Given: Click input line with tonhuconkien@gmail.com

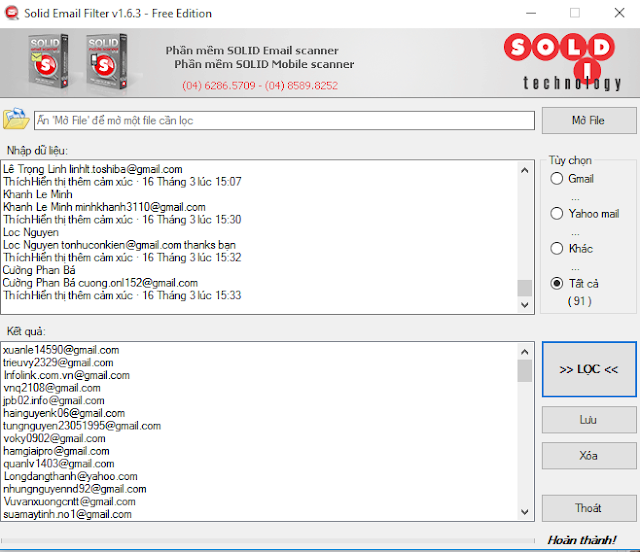Looking at the screenshot, I should (x=119, y=245).
